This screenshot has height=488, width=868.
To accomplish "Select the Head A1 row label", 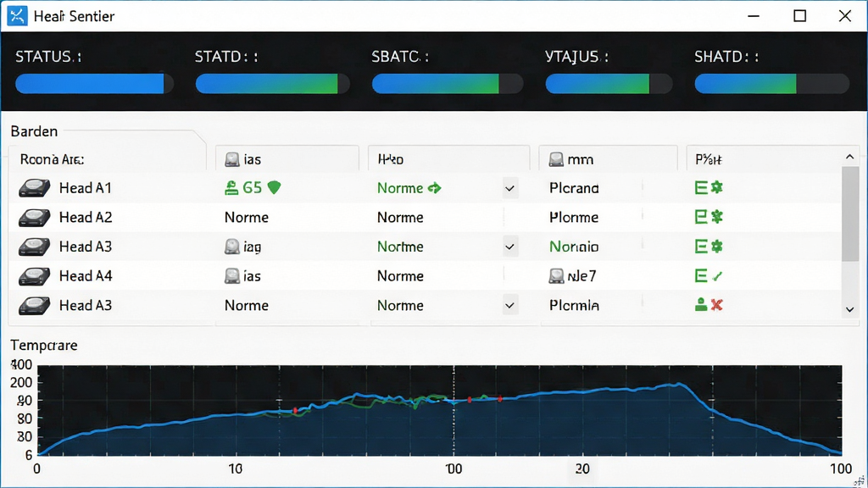I will coord(86,188).
